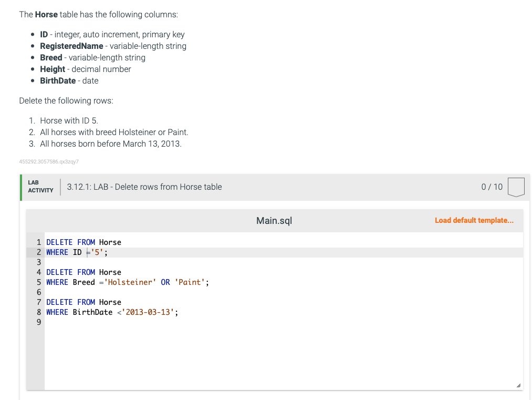Click the 'Paint' string on line 5
This screenshot has width=532, height=400.
190,282
